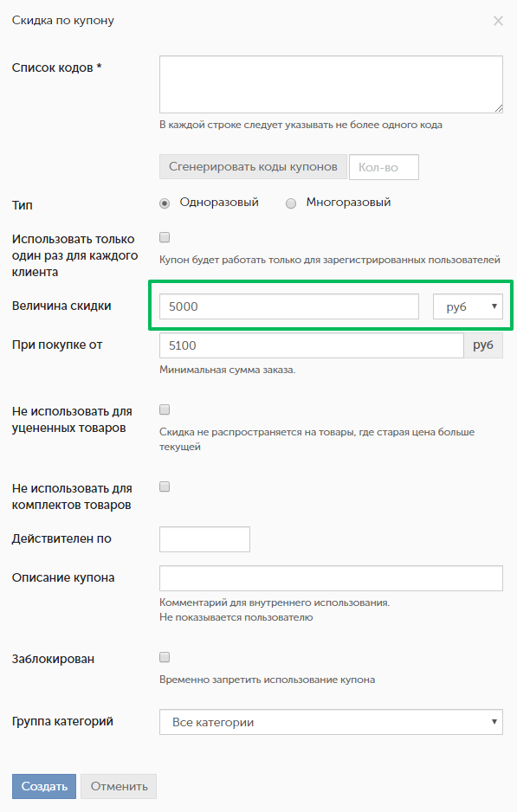Enable use once per client checkbox
The width and height of the screenshot is (517, 812).
[165, 238]
